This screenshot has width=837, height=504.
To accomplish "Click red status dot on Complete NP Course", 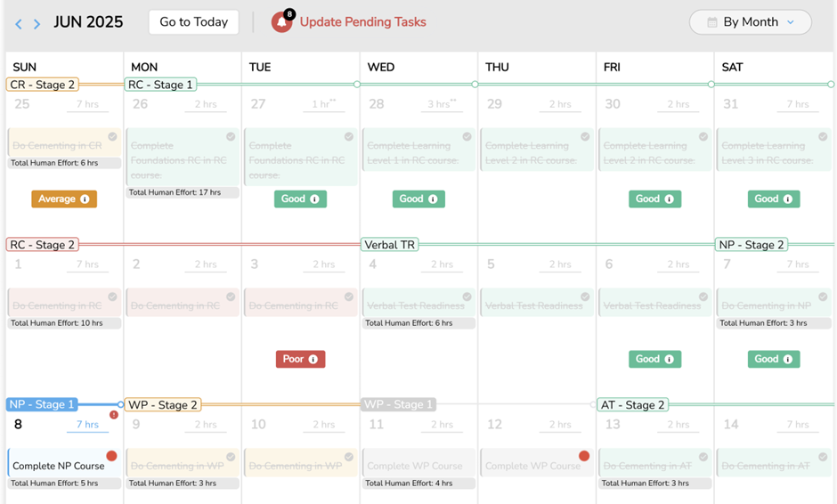I will click(x=111, y=456).
